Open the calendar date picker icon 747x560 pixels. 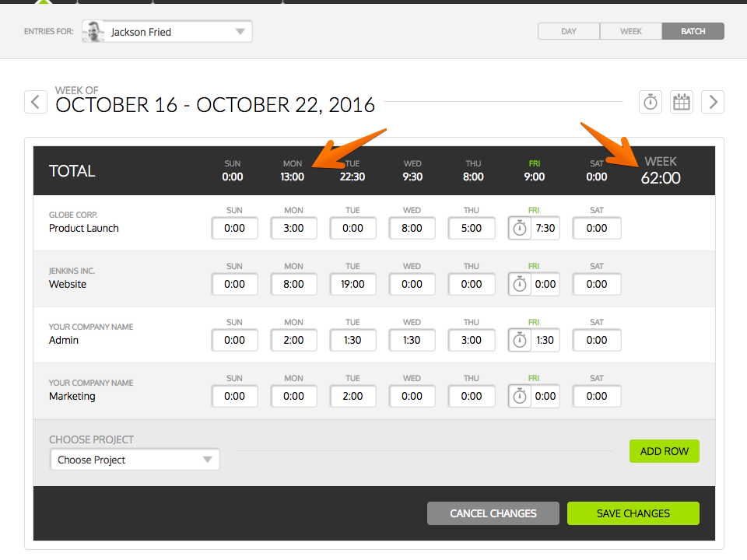click(682, 102)
